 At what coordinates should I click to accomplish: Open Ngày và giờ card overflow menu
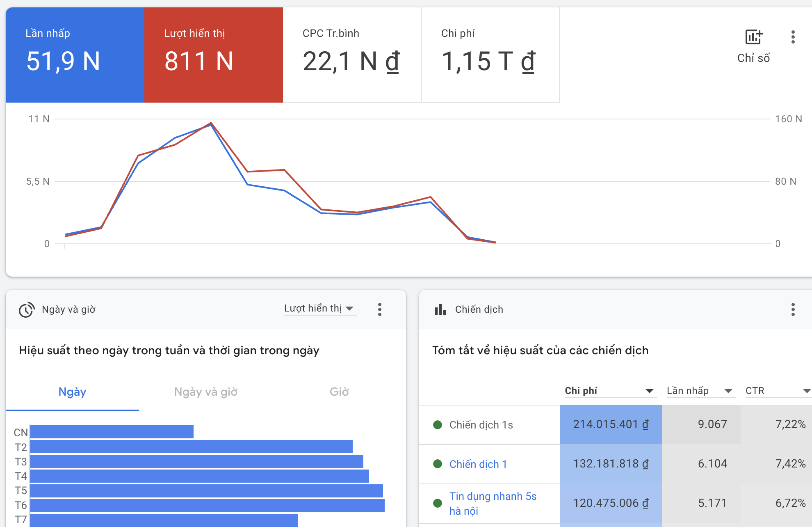click(x=380, y=309)
